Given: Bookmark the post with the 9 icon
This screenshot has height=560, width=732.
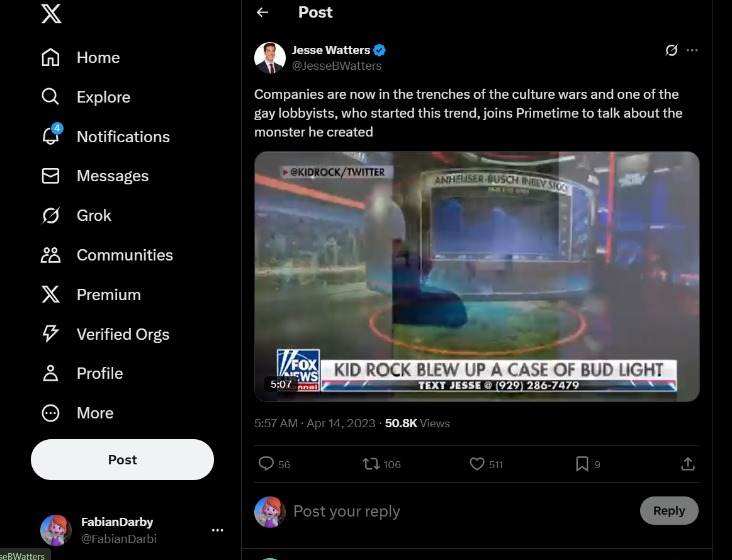Looking at the screenshot, I should click(582, 464).
